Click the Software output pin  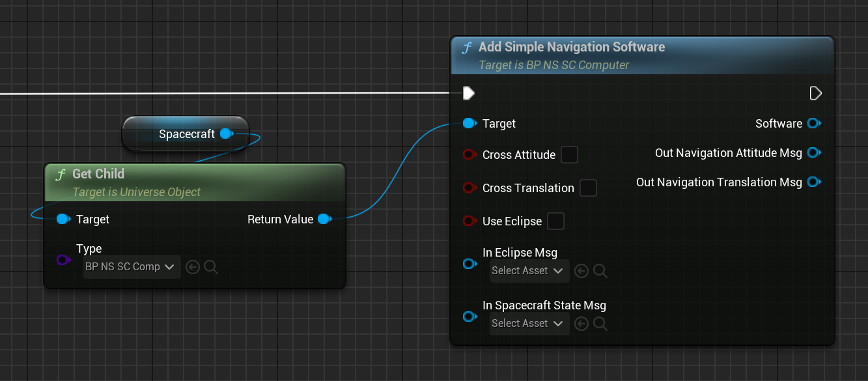click(813, 124)
